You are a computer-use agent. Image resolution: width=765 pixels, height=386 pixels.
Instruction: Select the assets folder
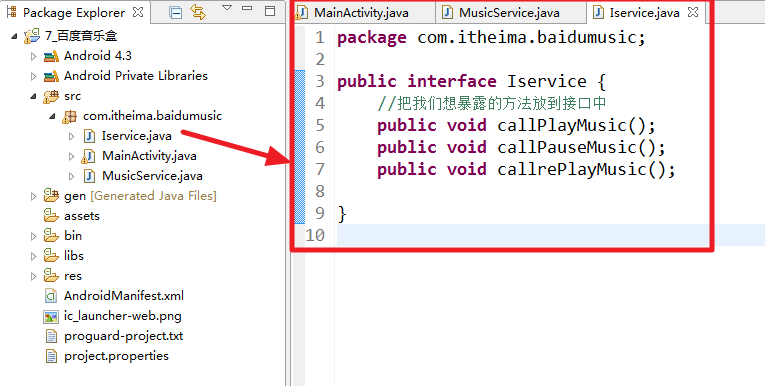tap(81, 216)
